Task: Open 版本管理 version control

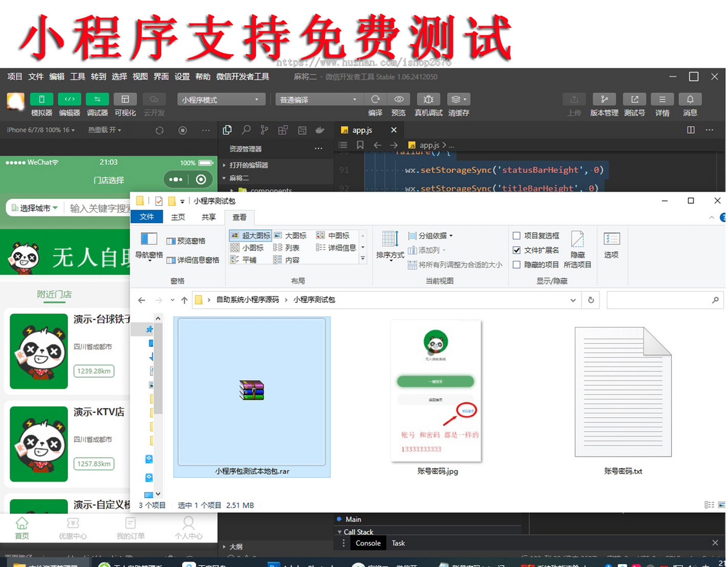Action: [x=604, y=99]
